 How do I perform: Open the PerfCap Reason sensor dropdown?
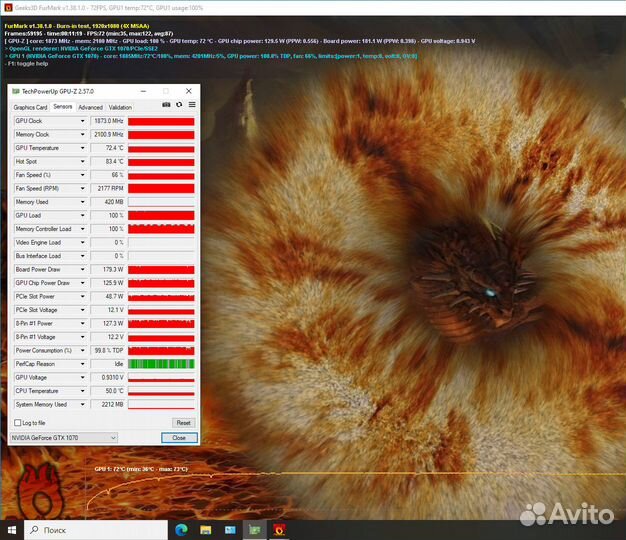[83, 364]
